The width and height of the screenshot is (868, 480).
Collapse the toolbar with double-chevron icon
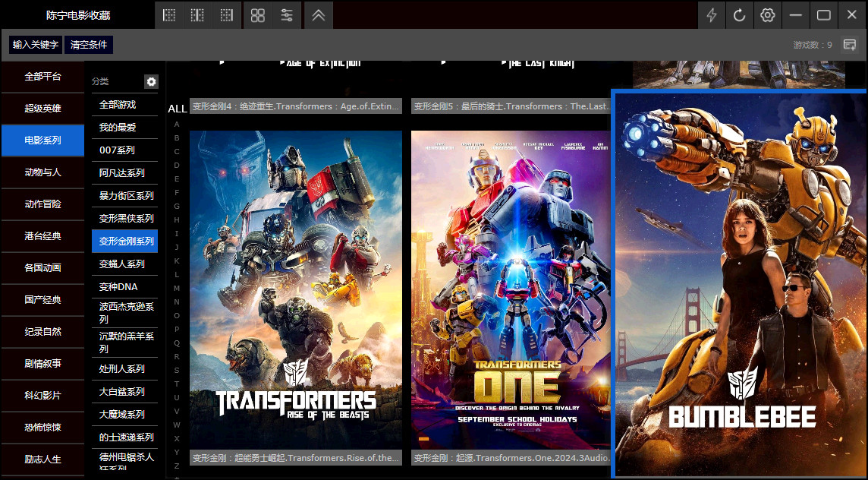tap(319, 15)
